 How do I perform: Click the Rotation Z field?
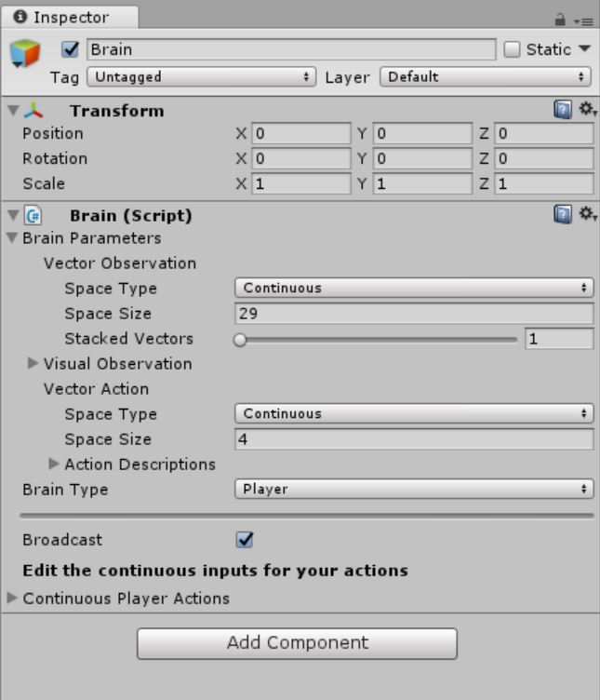[544, 158]
